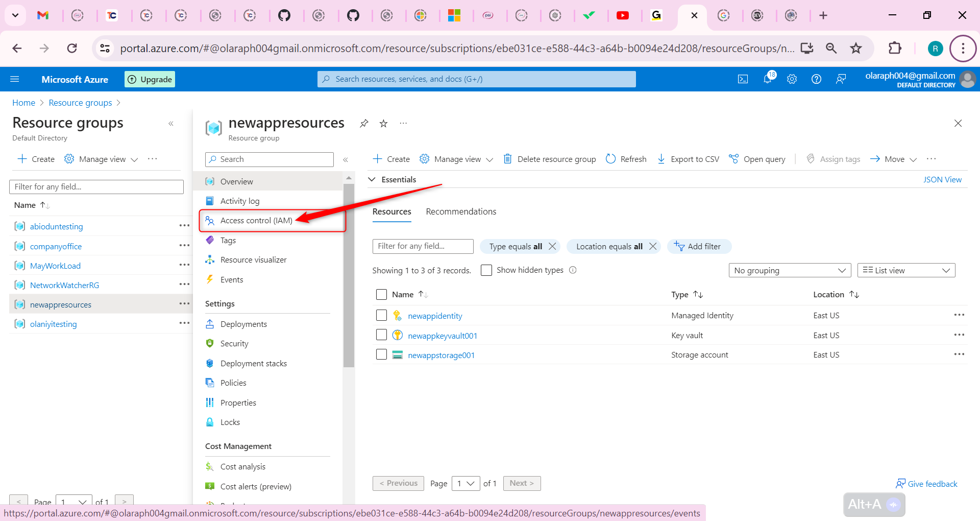Open the resources page number dropdown
The width and height of the screenshot is (980, 521).
[x=465, y=483]
